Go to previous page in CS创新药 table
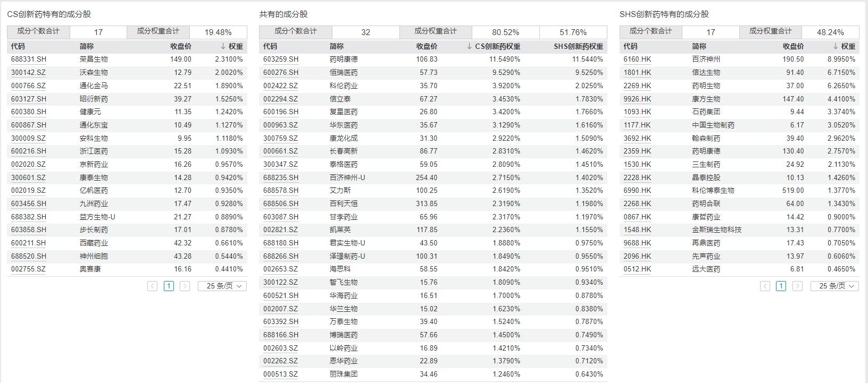 coord(153,286)
